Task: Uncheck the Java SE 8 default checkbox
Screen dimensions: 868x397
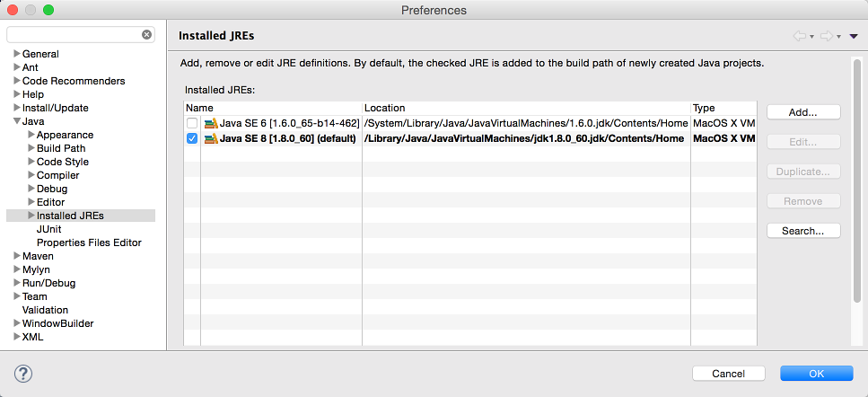Action: (x=192, y=138)
